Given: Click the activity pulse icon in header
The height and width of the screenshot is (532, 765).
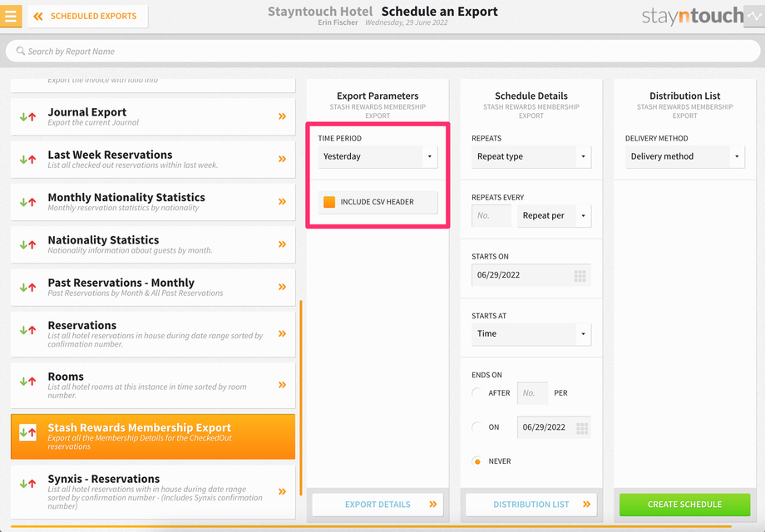Looking at the screenshot, I should 754,16.
